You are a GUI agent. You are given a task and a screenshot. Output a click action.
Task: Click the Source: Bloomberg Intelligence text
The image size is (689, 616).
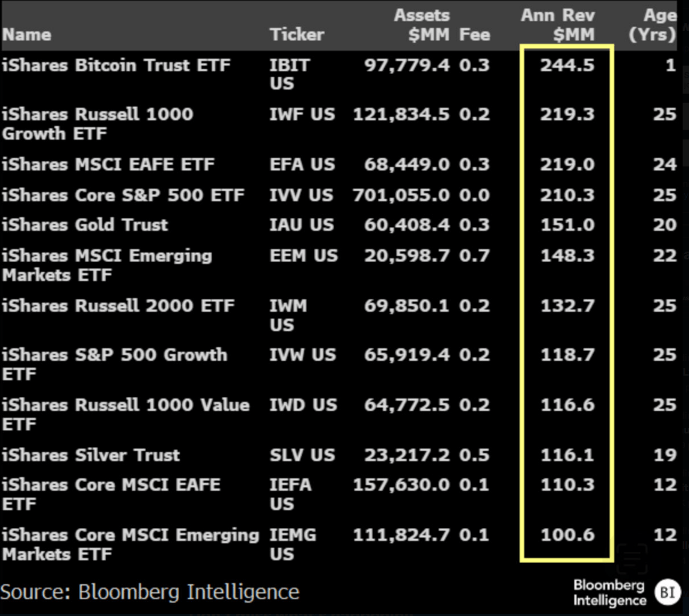pyautogui.click(x=150, y=591)
